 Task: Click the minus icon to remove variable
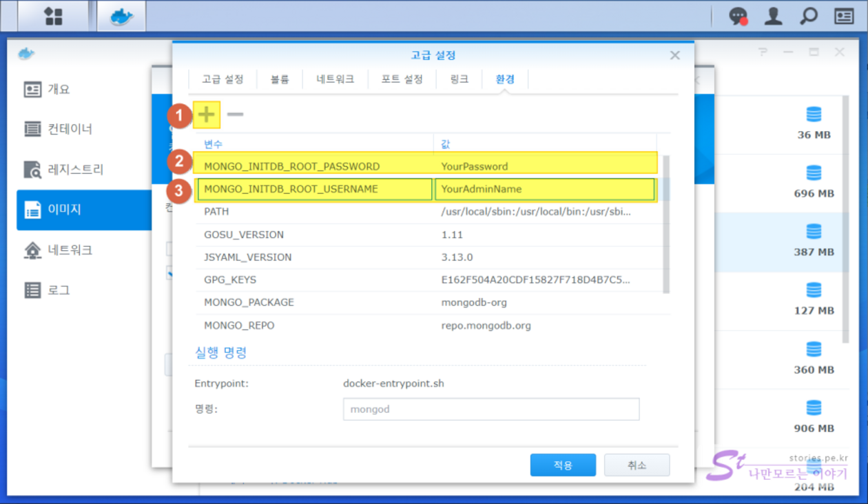[x=235, y=114]
